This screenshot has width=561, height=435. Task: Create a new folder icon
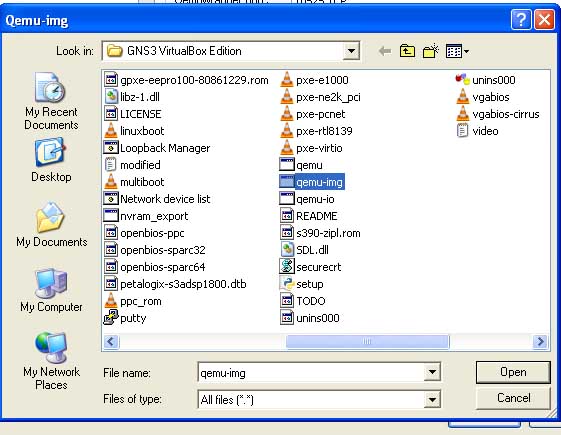(x=431, y=51)
